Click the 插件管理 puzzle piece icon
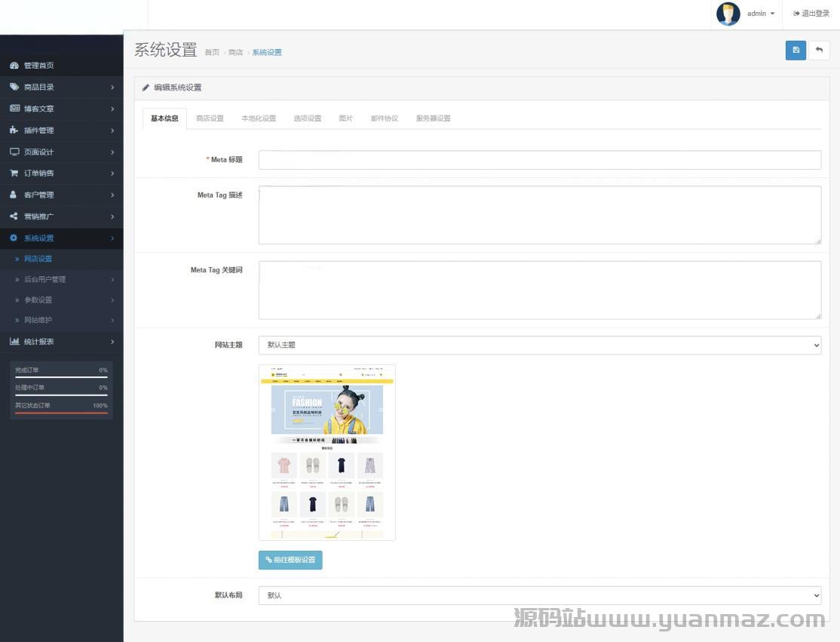Image resolution: width=840 pixels, height=642 pixels. coord(14,131)
